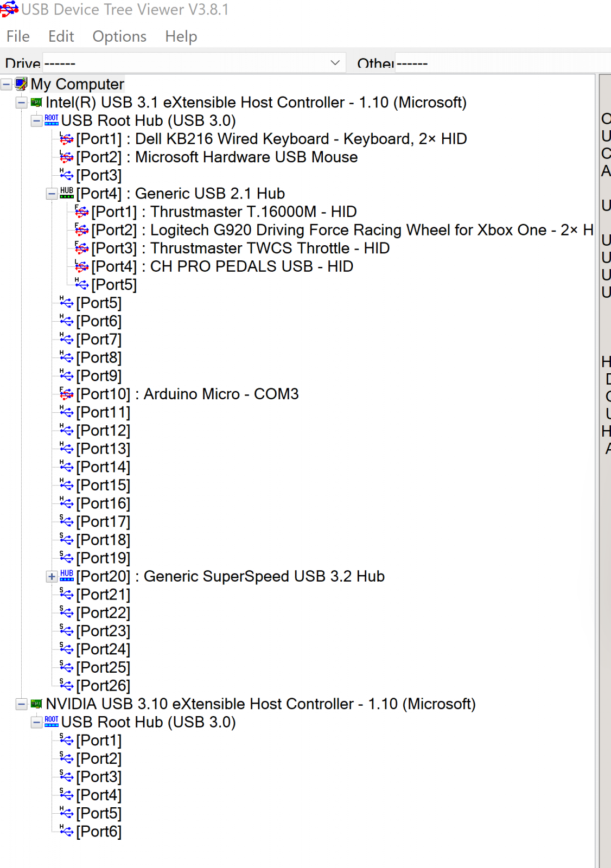611x868 pixels.
Task: Collapse the NVIDIA USB 3.10 Host Controller node
Action: coord(21,704)
